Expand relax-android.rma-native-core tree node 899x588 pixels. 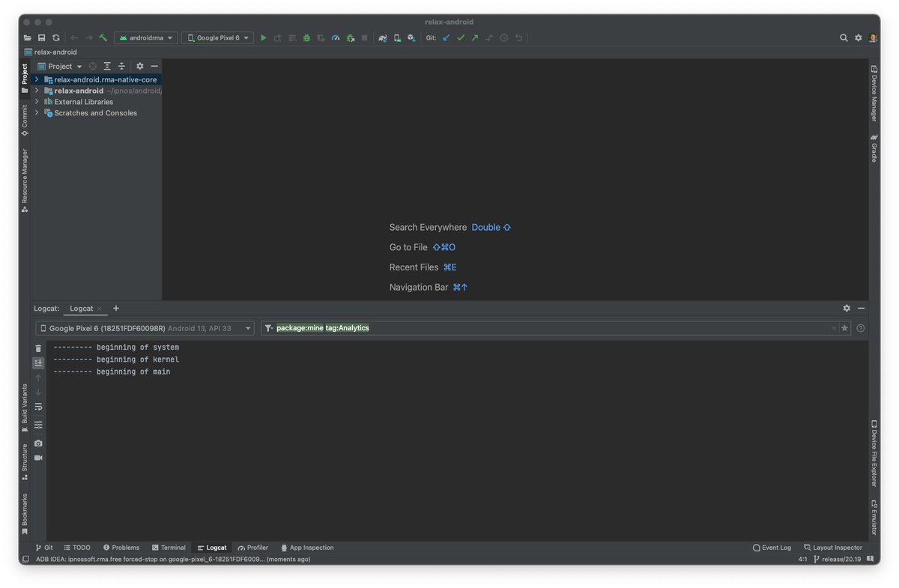click(36, 79)
